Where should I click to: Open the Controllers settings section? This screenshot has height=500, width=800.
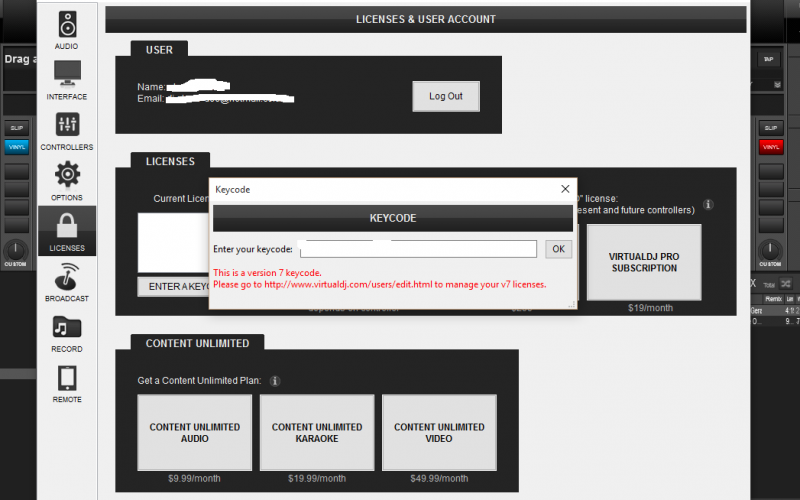click(67, 131)
